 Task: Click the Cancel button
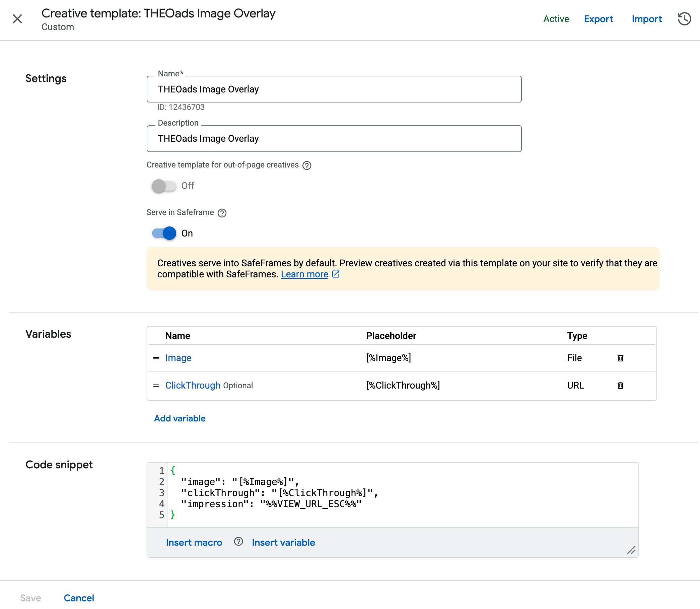coord(79,598)
